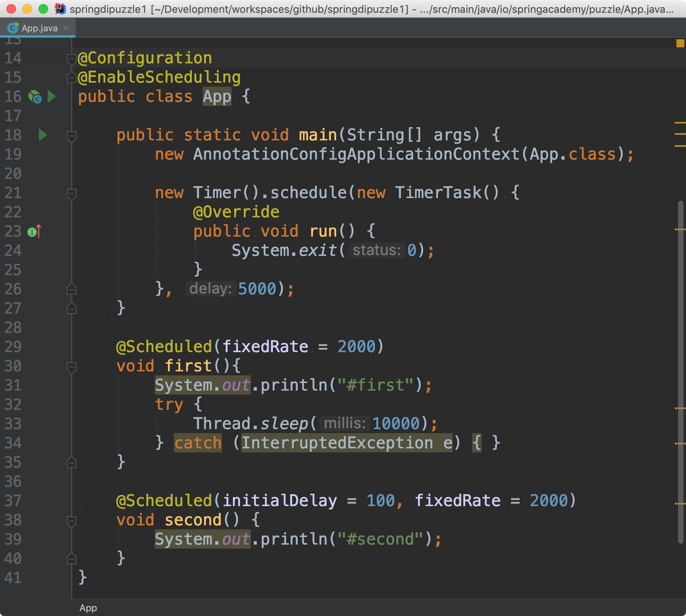This screenshot has height=616, width=686.
Task: Click the yellow inspection indicator at top right
Action: click(x=680, y=43)
